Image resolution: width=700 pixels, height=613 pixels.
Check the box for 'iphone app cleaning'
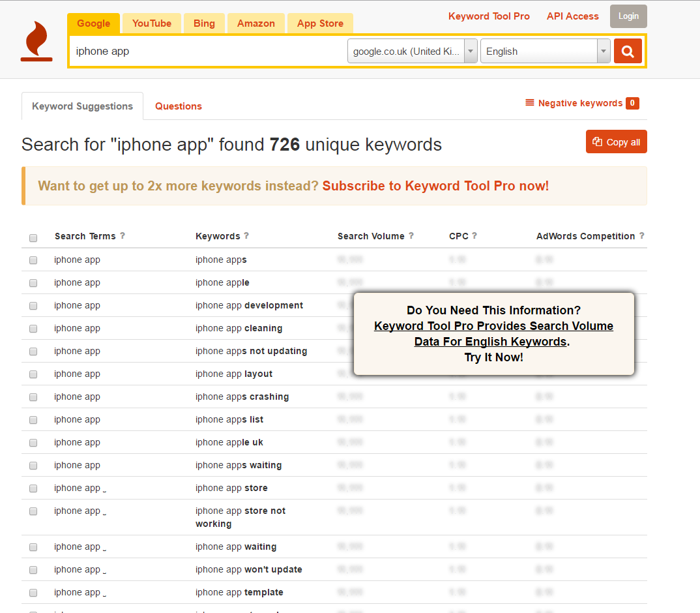[x=33, y=329]
